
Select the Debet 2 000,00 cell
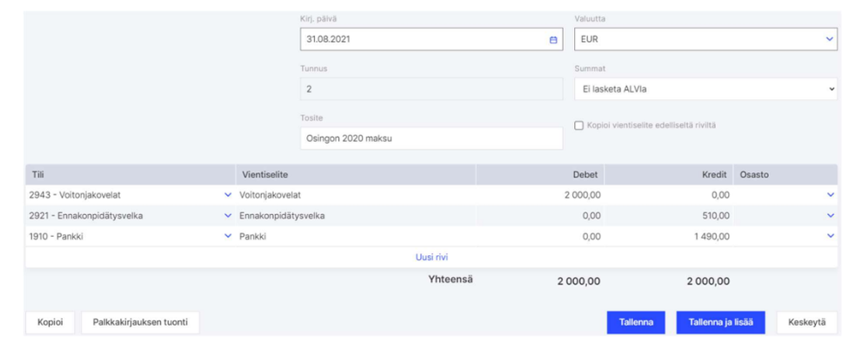point(540,195)
